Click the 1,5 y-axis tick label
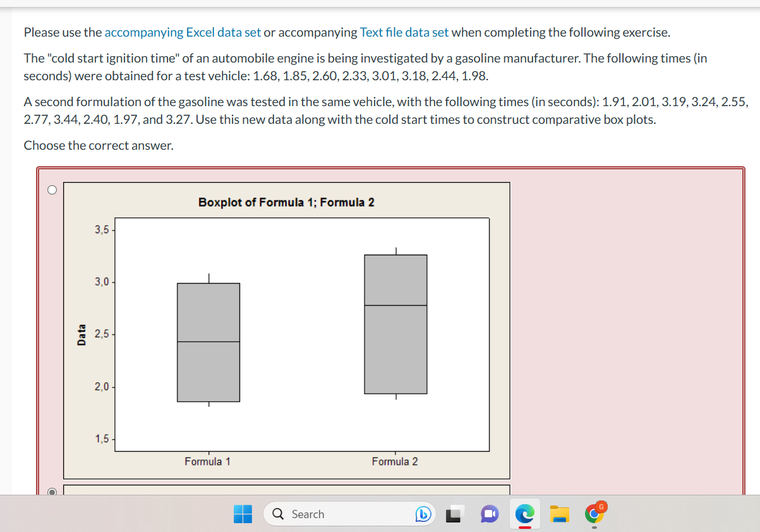760x532 pixels. (x=102, y=438)
